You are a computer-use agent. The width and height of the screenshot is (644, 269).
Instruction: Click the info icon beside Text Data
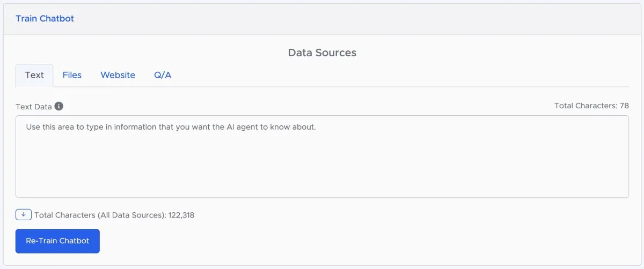(x=59, y=106)
